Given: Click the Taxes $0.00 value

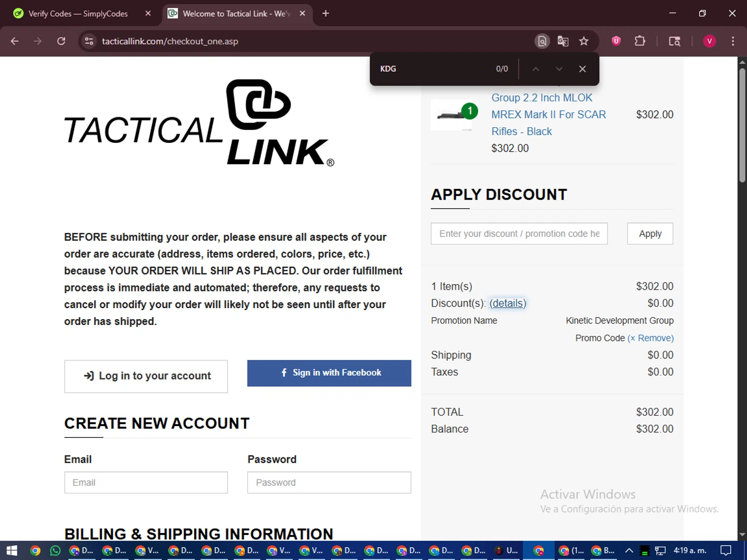Looking at the screenshot, I should click(660, 372).
